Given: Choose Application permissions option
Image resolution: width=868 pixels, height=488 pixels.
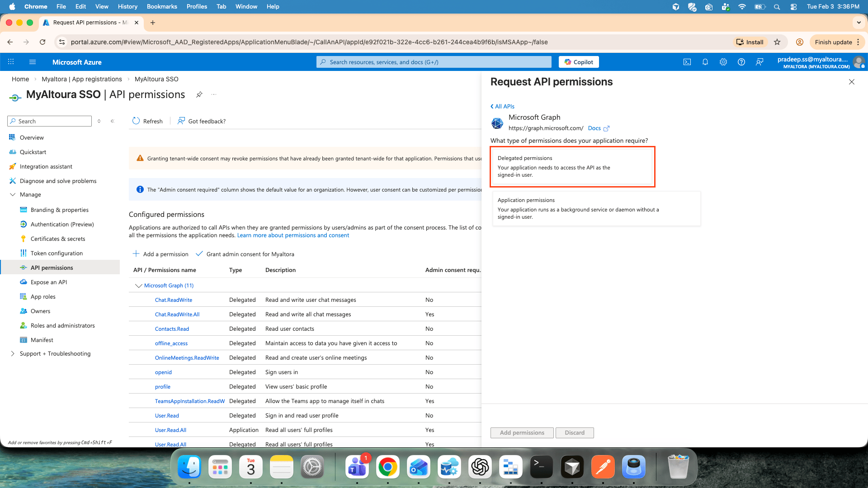Looking at the screenshot, I should click(x=597, y=209).
